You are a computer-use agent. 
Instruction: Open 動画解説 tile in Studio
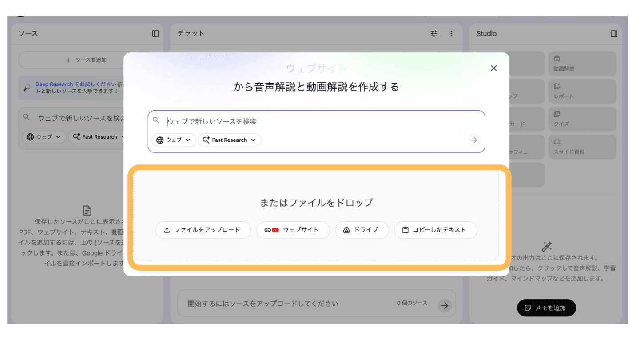[582, 64]
